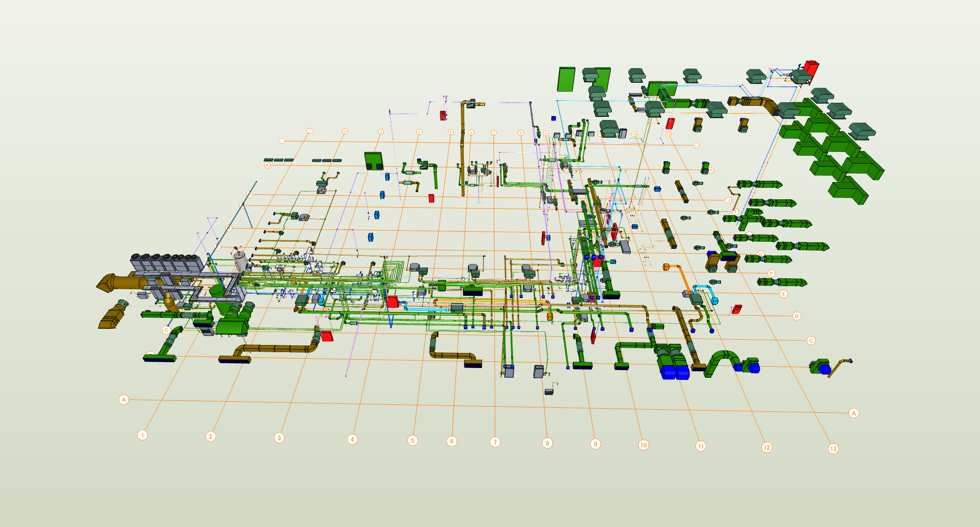Screen dimensions: 980x527
Task: Click grid bubble E on the right
Action: (x=783, y=294)
